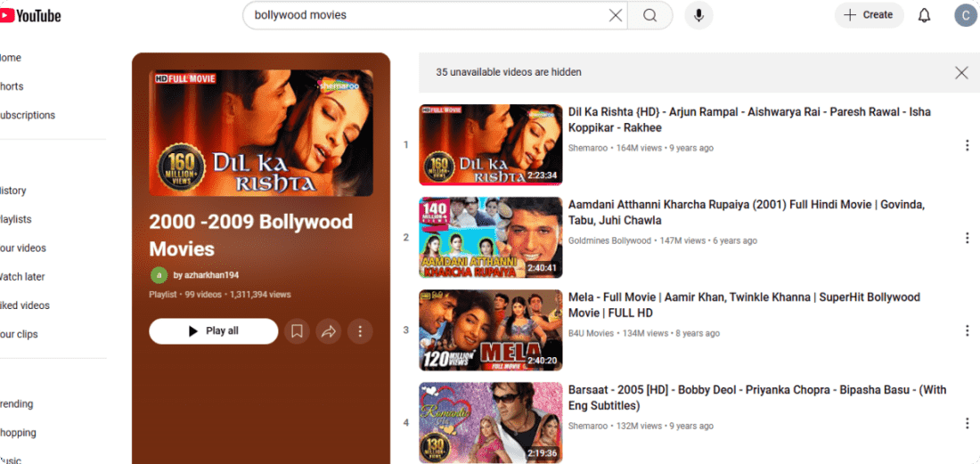Open Subscriptions in the sidebar

27,115
